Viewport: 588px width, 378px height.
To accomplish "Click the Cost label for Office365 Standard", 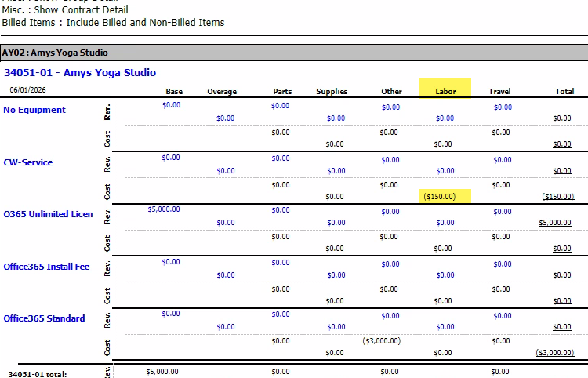I will (x=107, y=347).
